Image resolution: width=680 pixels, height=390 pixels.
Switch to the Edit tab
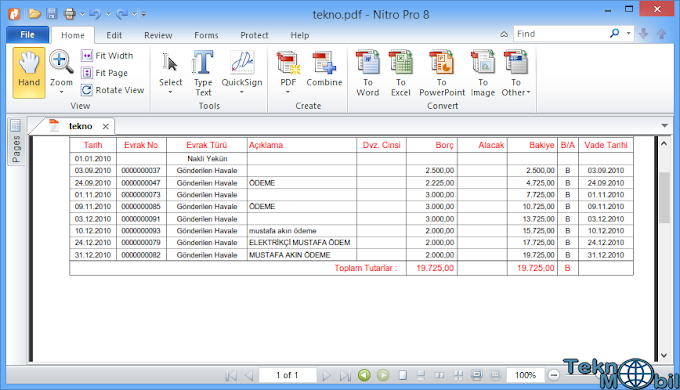click(114, 35)
